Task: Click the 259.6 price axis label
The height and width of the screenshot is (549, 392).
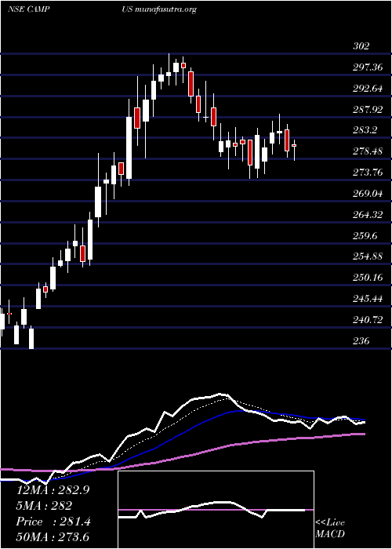Action: [365, 235]
